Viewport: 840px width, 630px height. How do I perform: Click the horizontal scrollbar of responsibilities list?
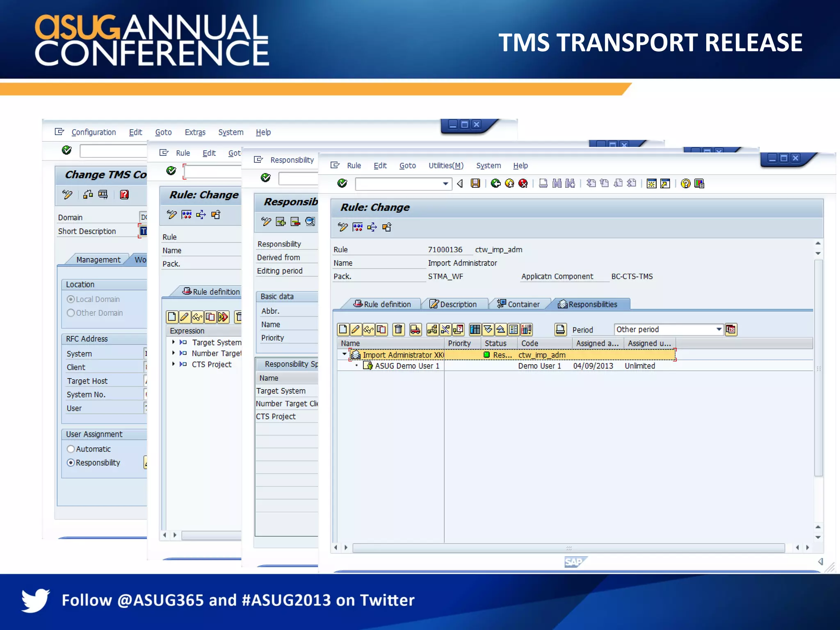(x=568, y=548)
